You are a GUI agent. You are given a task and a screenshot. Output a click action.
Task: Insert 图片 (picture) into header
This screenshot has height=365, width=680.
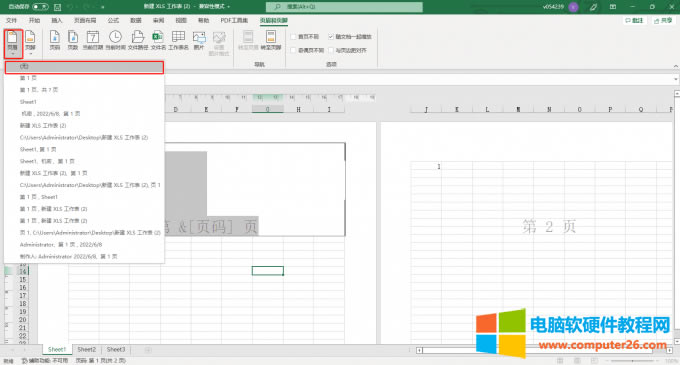tap(199, 40)
